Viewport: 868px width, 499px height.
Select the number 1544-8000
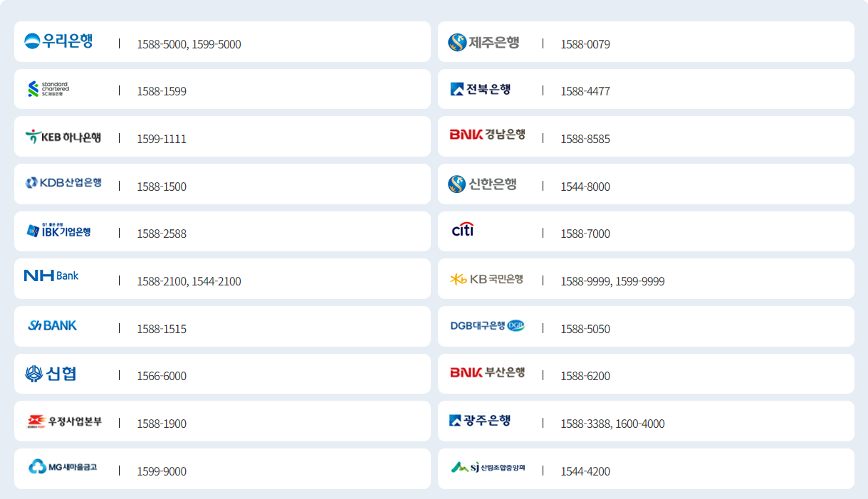(x=585, y=187)
